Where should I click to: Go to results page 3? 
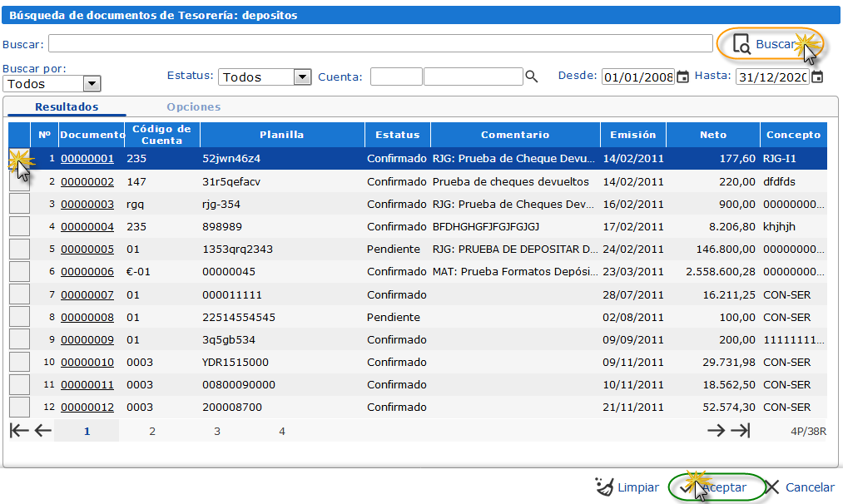click(217, 431)
